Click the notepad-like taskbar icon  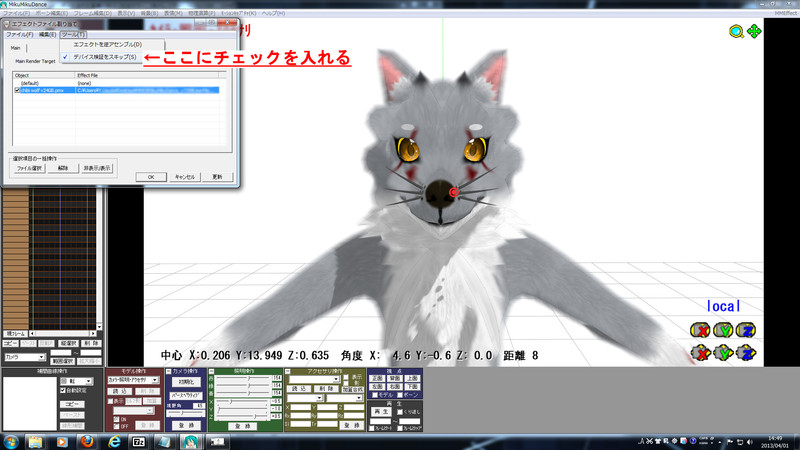tap(164, 442)
